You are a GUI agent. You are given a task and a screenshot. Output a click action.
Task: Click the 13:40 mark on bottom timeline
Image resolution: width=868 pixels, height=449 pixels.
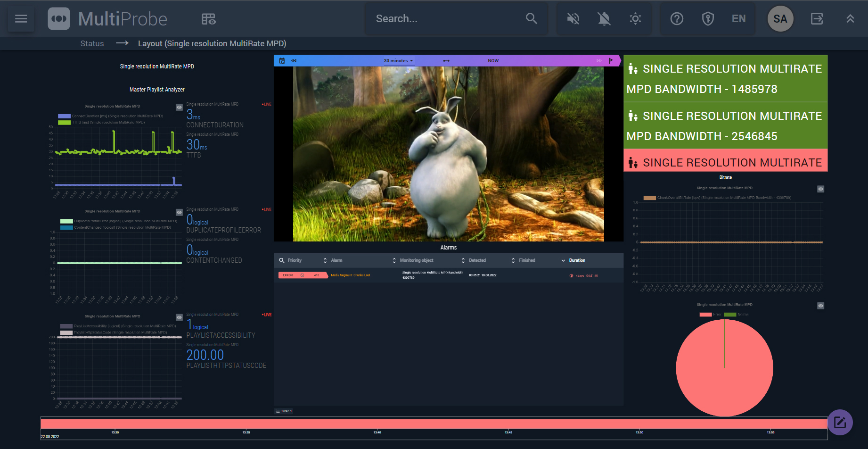[377, 432]
